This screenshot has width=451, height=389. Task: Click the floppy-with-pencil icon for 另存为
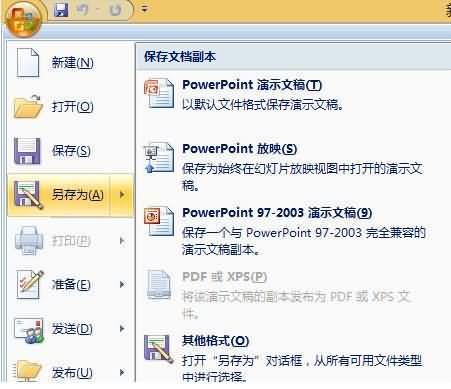[28, 195]
